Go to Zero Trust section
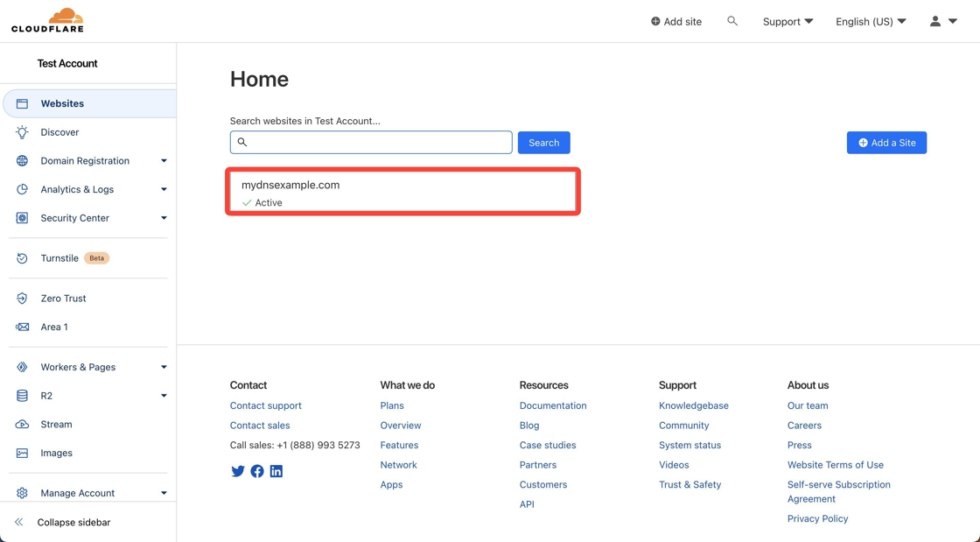980x542 pixels. click(x=63, y=299)
